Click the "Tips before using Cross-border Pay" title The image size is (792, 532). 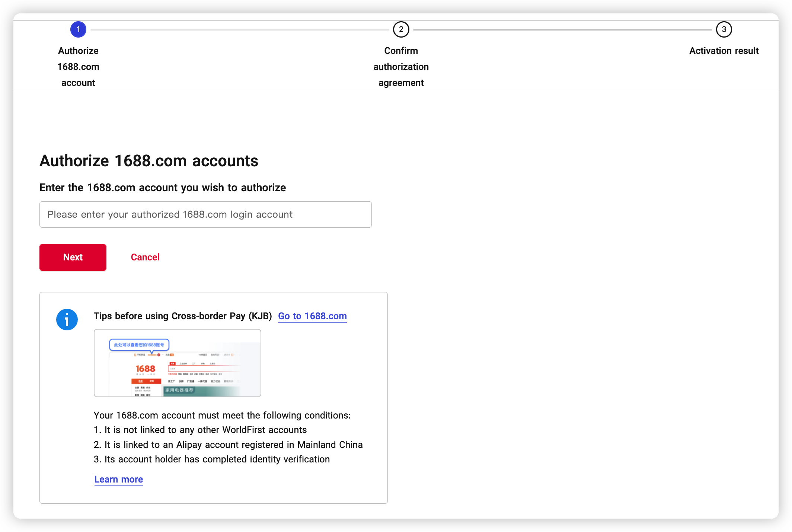click(x=183, y=316)
